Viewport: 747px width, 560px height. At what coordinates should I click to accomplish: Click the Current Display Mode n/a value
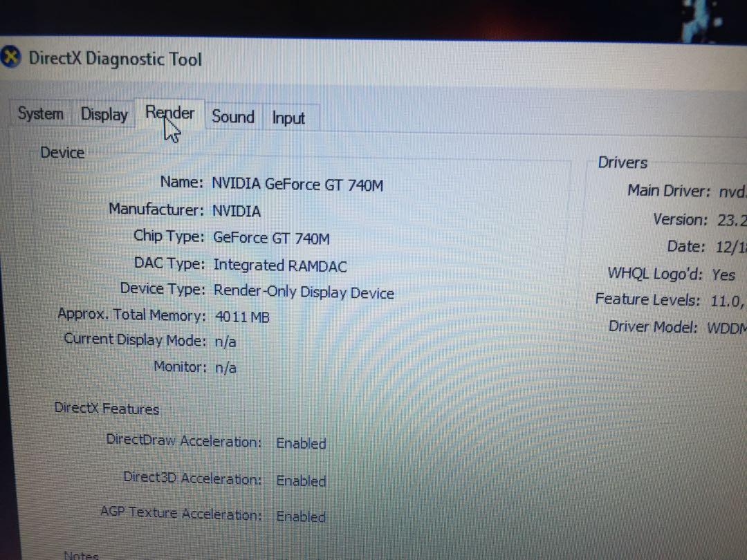click(225, 342)
